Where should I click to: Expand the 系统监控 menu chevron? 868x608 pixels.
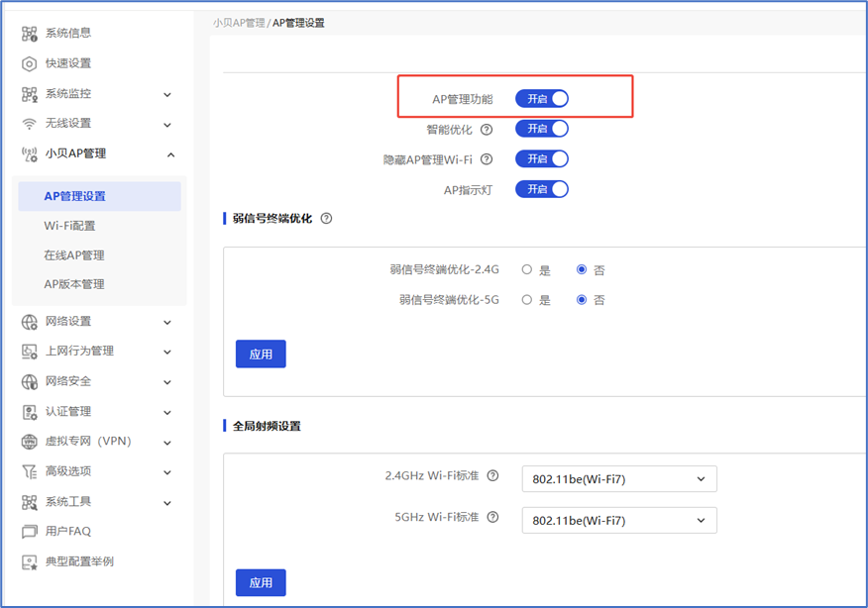tap(167, 95)
